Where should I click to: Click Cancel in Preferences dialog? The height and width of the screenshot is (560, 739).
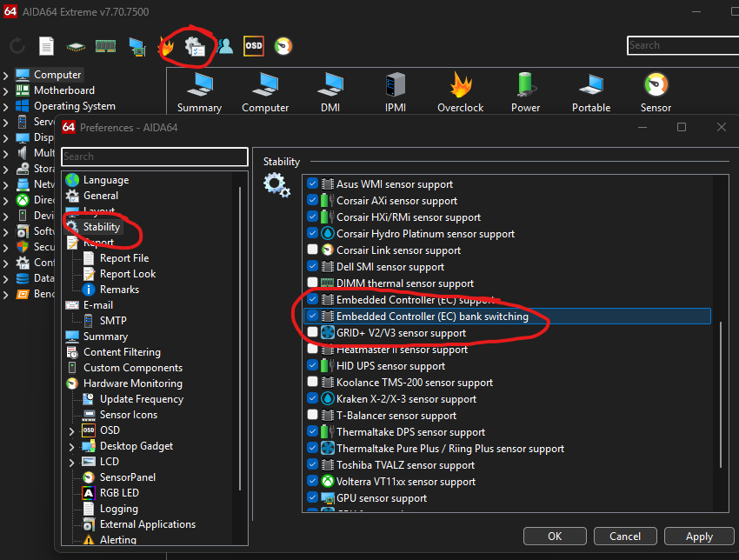pos(625,536)
